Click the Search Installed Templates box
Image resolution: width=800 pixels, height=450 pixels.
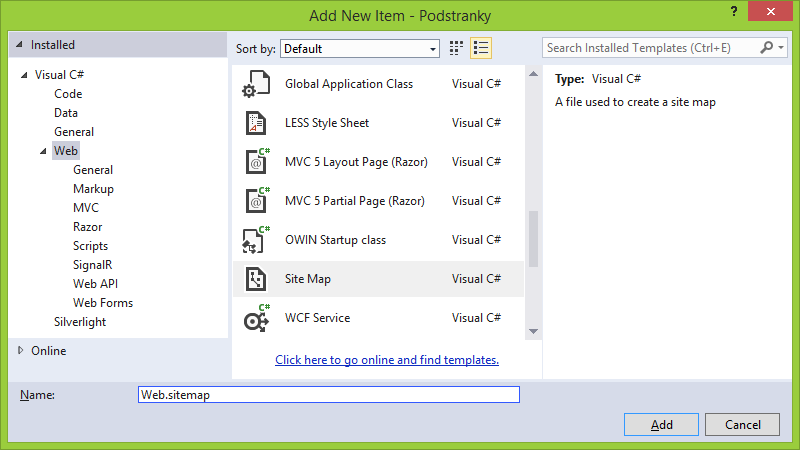(664, 48)
